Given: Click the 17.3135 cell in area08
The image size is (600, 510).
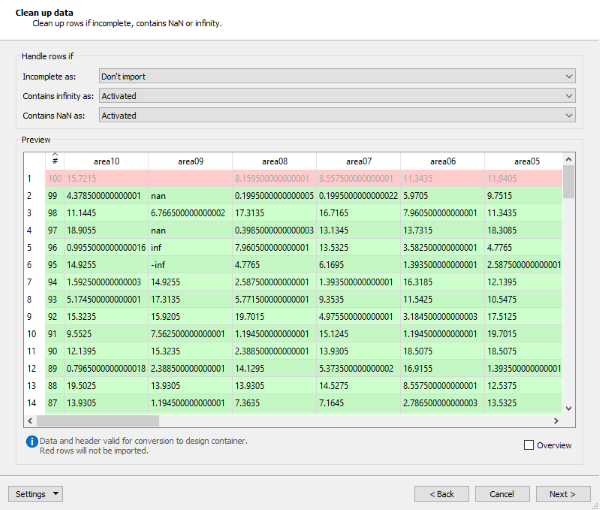Looking at the screenshot, I should tap(275, 213).
